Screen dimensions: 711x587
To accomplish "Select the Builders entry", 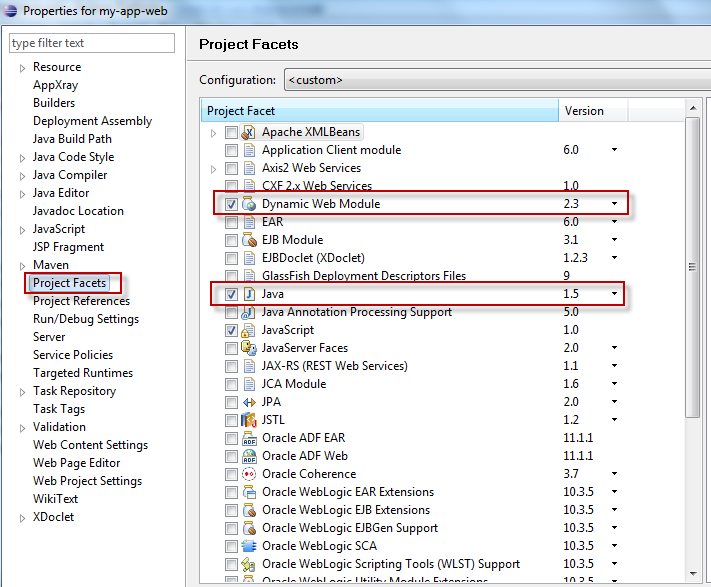I will pos(54,103).
